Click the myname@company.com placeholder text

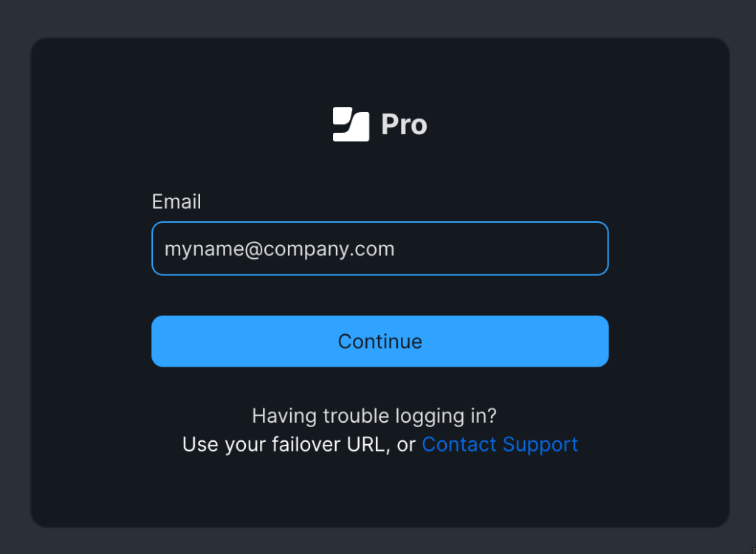[280, 249]
